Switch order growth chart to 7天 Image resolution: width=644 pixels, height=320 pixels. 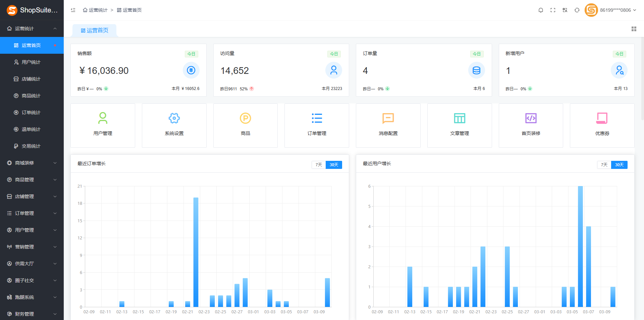[319, 165]
